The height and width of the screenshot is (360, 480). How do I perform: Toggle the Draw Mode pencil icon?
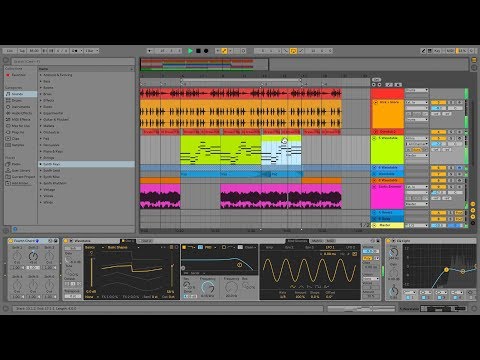click(423, 51)
